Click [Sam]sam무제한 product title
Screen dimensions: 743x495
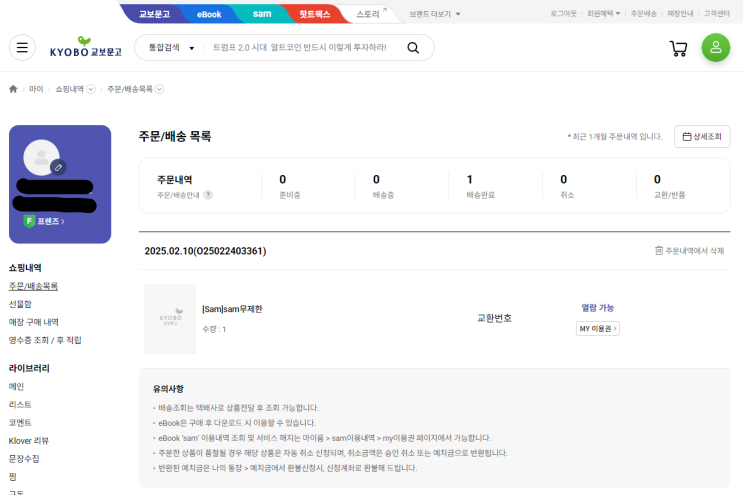[232, 309]
